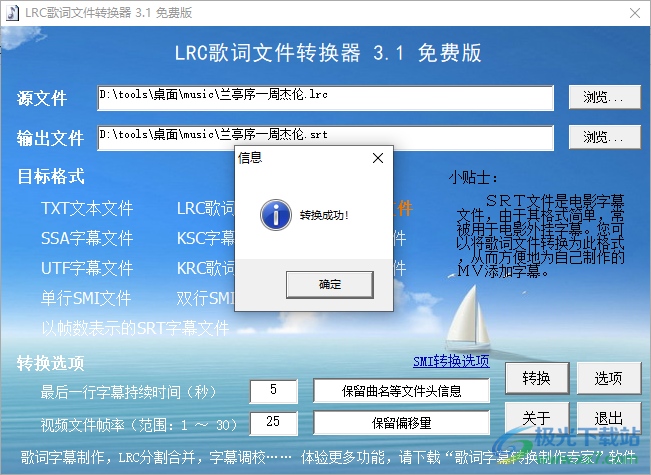Browse for output file with 浏览 button
The width and height of the screenshot is (651, 475).
point(604,137)
